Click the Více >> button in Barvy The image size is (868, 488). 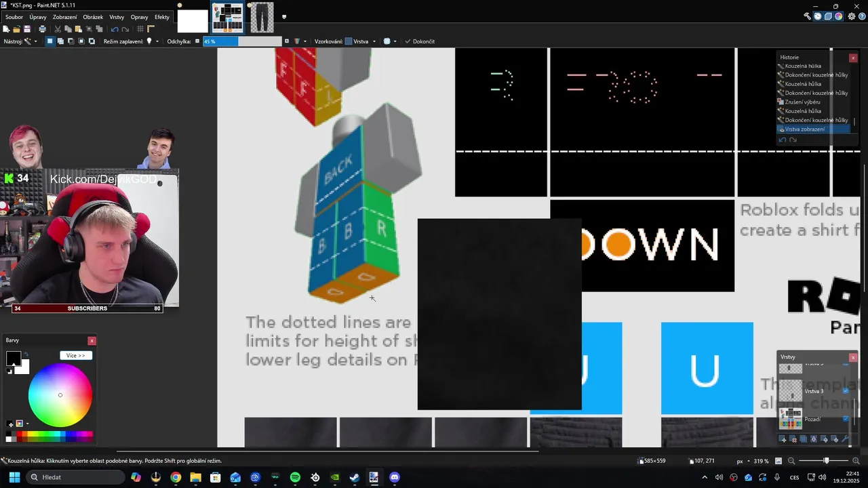click(x=75, y=355)
